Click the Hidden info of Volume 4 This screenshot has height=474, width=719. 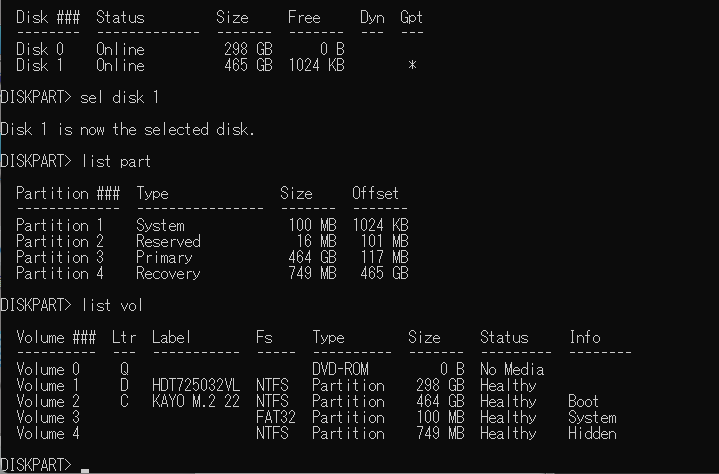[x=592, y=434]
